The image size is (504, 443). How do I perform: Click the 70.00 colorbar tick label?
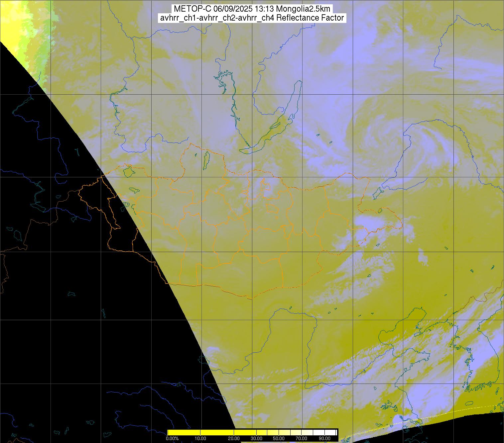tap(302, 439)
